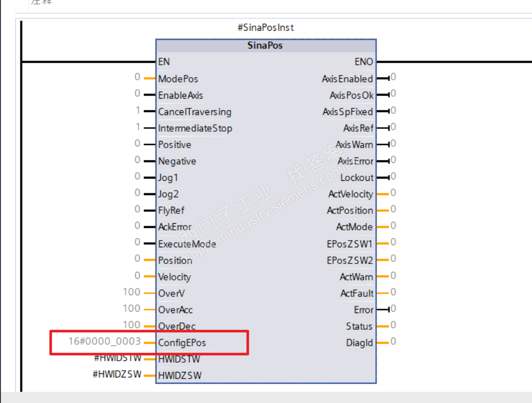532x403 pixels.
Task: Select the Position input parameter
Action: (x=175, y=260)
